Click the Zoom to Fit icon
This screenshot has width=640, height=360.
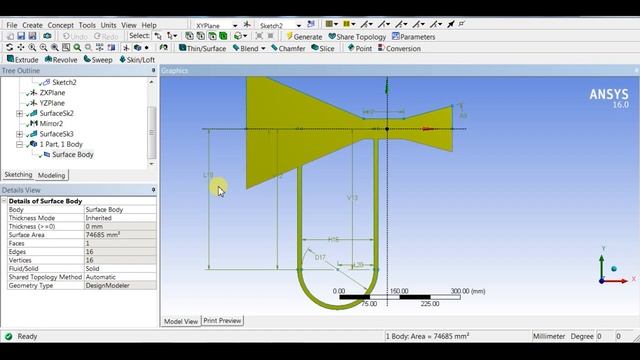click(x=54, y=48)
